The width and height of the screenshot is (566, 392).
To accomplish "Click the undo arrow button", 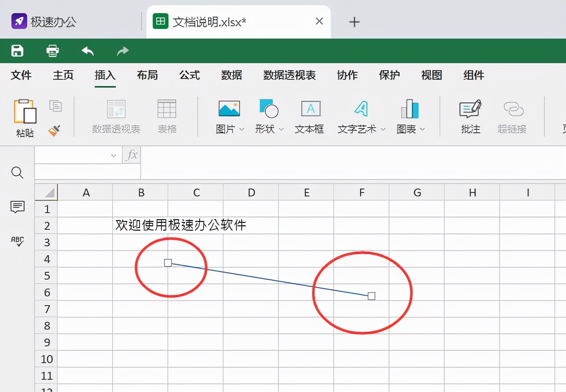I will point(87,50).
